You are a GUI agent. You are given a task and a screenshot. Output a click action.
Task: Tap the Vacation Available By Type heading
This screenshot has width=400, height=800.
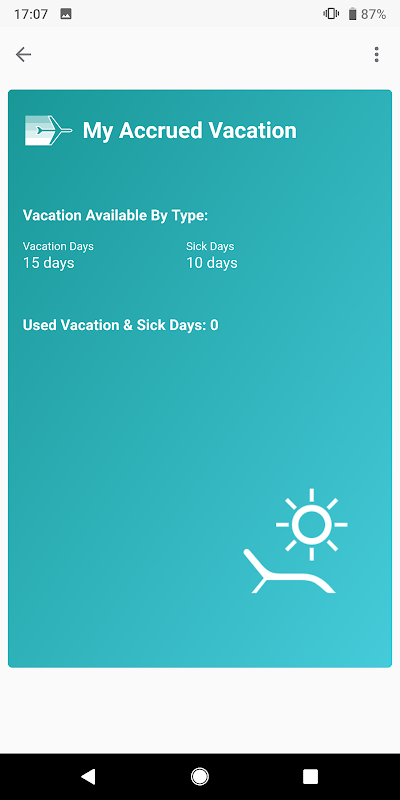coord(115,215)
